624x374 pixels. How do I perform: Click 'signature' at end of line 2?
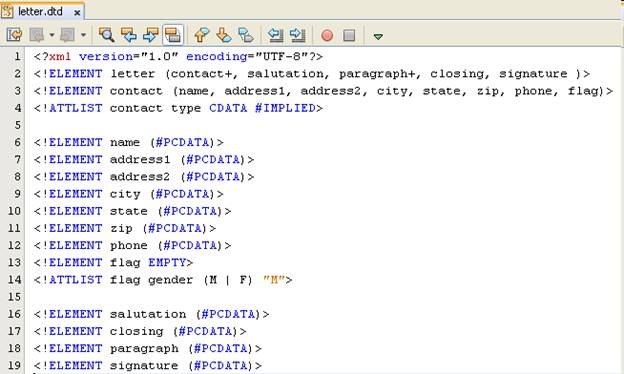click(533, 74)
